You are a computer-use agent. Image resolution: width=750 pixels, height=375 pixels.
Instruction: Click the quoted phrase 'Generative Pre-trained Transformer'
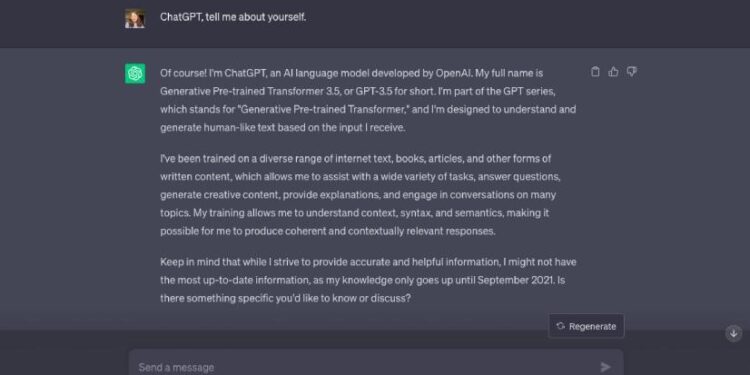tap(322, 109)
